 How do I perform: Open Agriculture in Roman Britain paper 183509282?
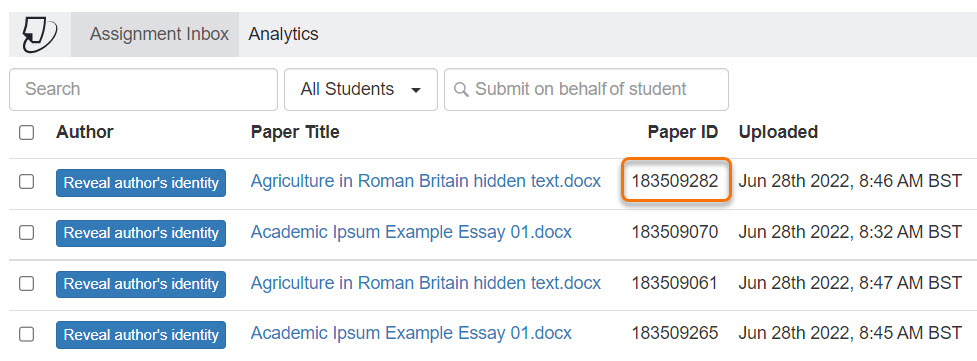click(426, 181)
